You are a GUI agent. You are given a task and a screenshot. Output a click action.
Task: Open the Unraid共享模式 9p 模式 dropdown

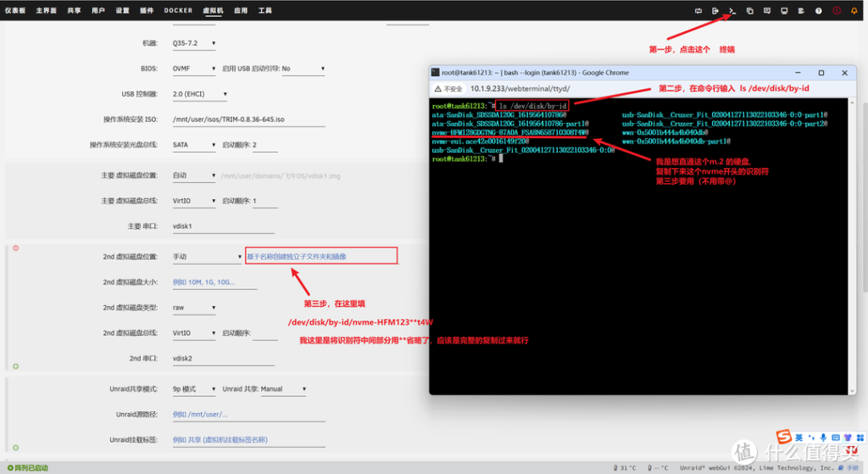(x=194, y=389)
